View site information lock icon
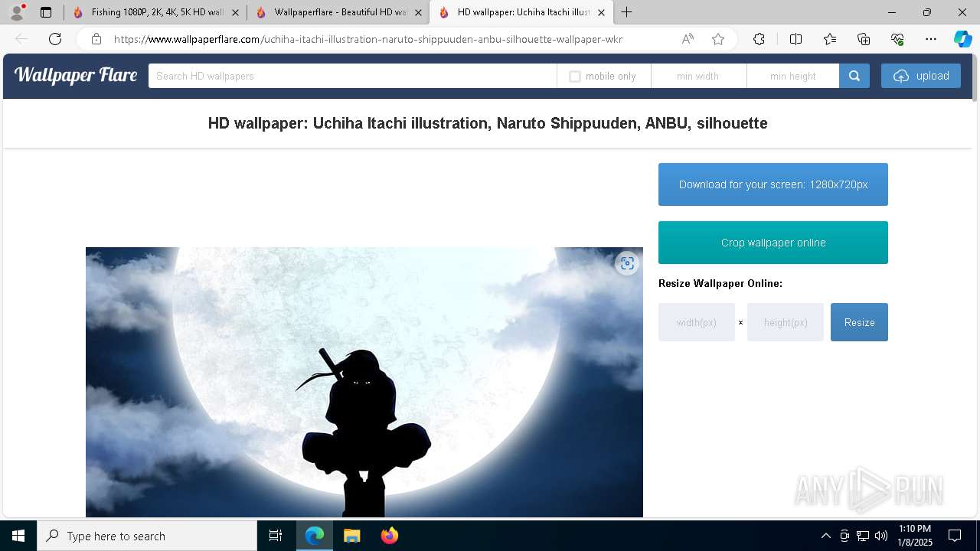980x551 pixels. point(96,39)
